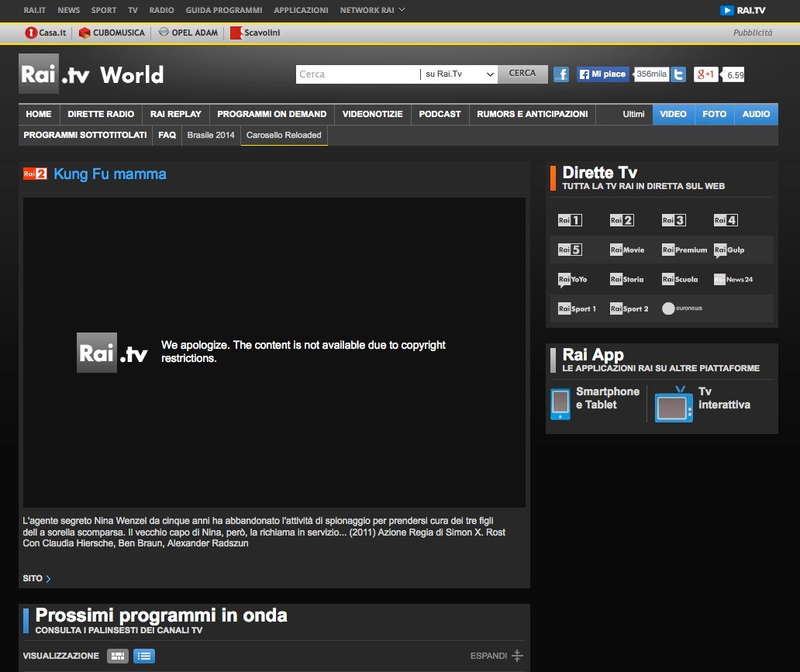The width and height of the screenshot is (800, 672).
Task: Open the Rai 5 live channel icon
Action: coord(570,250)
